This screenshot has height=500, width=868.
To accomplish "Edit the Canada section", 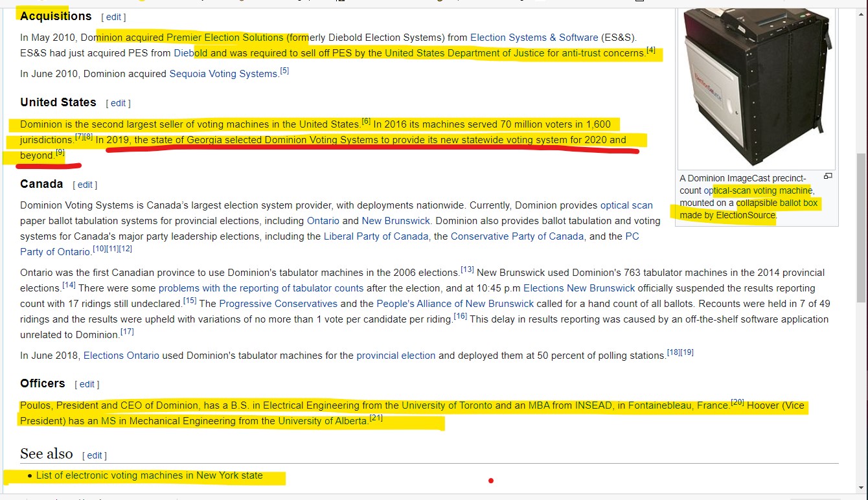I will [x=85, y=185].
